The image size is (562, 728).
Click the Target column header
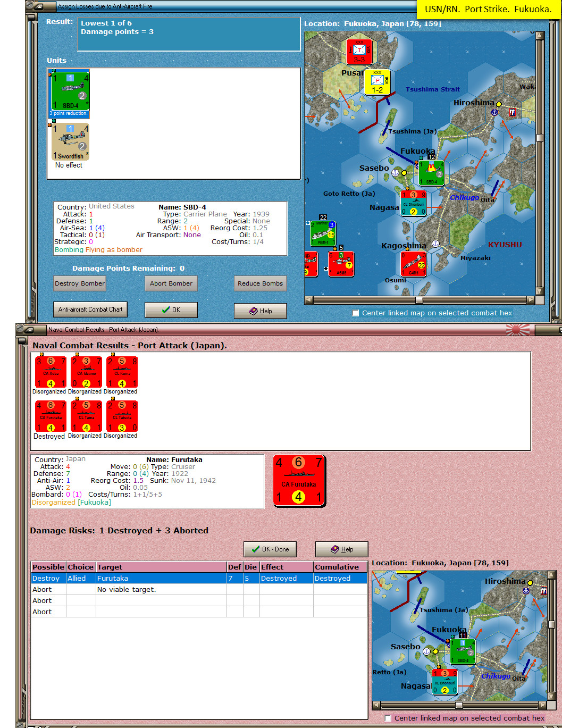click(x=161, y=567)
